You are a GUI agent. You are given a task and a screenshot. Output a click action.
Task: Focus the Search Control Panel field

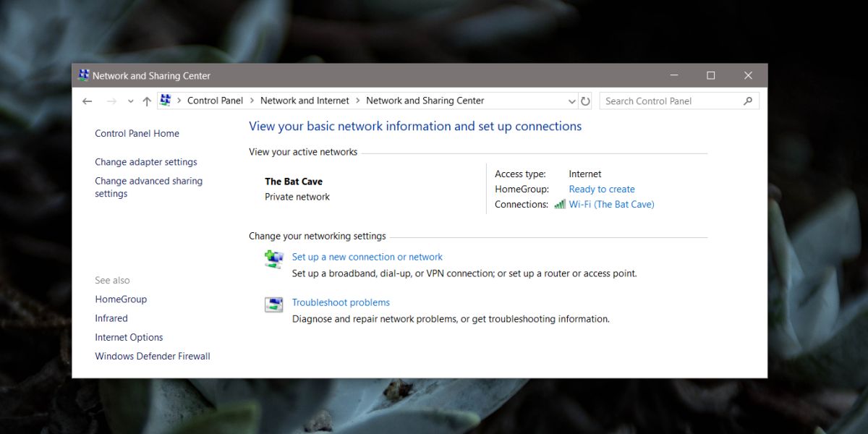(x=679, y=101)
